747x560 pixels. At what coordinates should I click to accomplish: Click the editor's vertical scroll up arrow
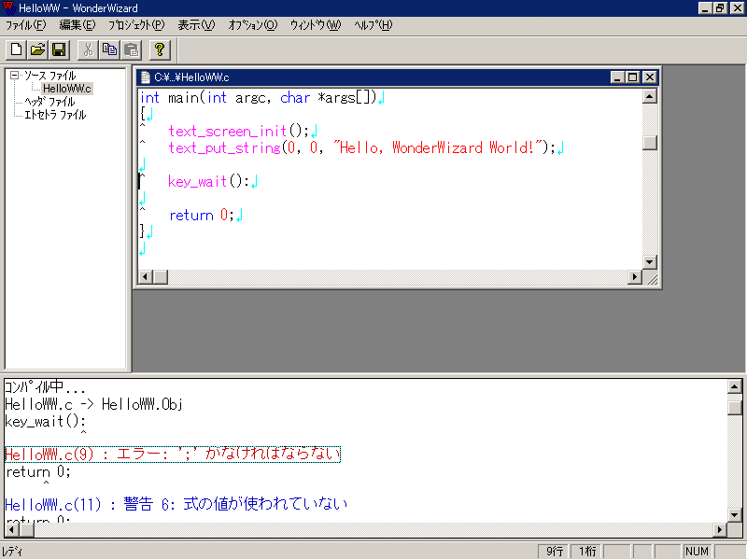[649, 97]
